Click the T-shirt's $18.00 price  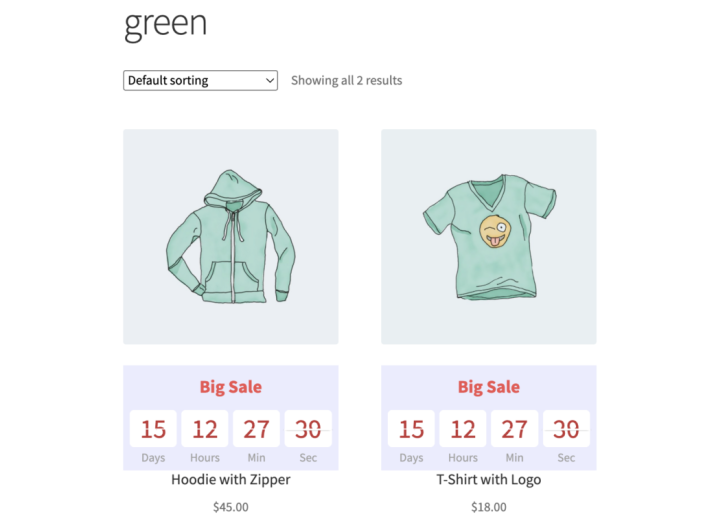click(x=489, y=507)
